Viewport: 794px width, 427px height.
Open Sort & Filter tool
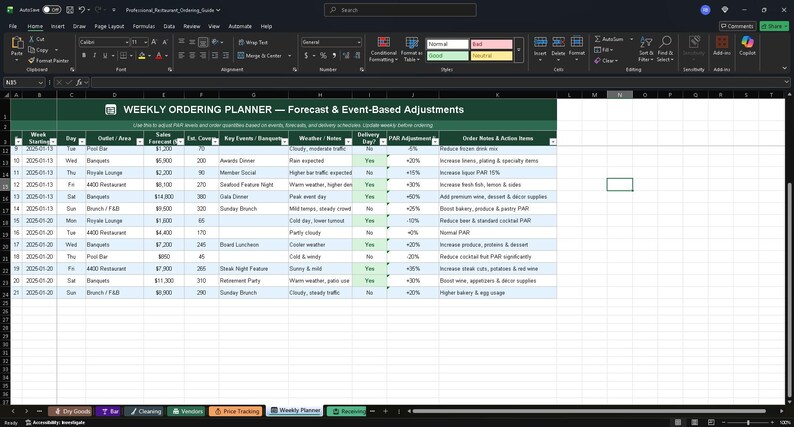click(x=646, y=49)
